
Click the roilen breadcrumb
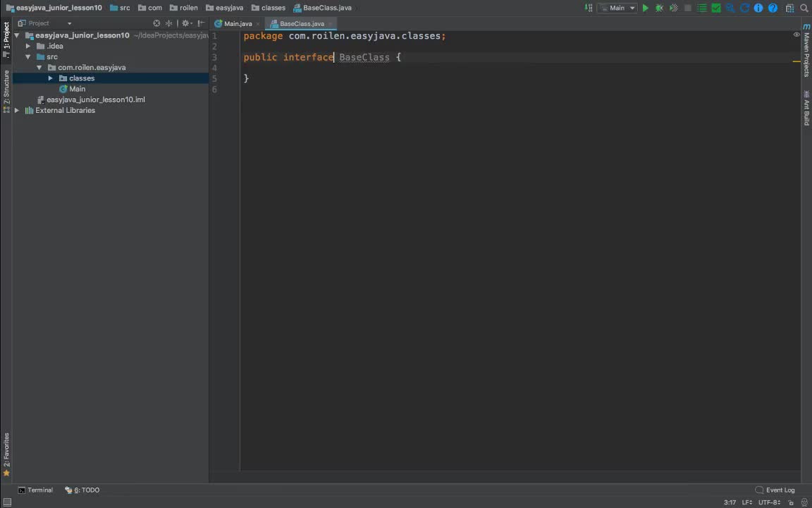[x=184, y=8]
